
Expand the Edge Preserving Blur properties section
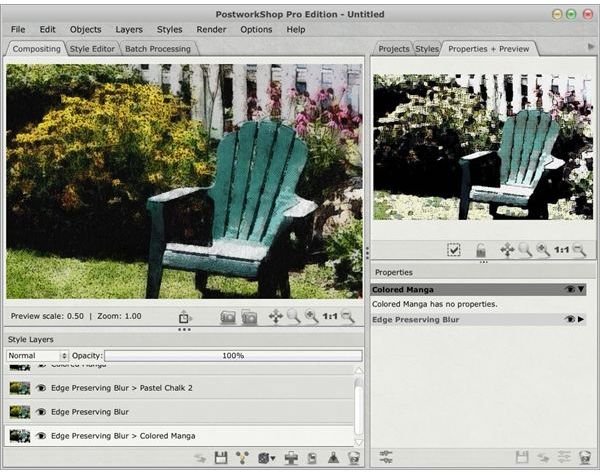[581, 319]
